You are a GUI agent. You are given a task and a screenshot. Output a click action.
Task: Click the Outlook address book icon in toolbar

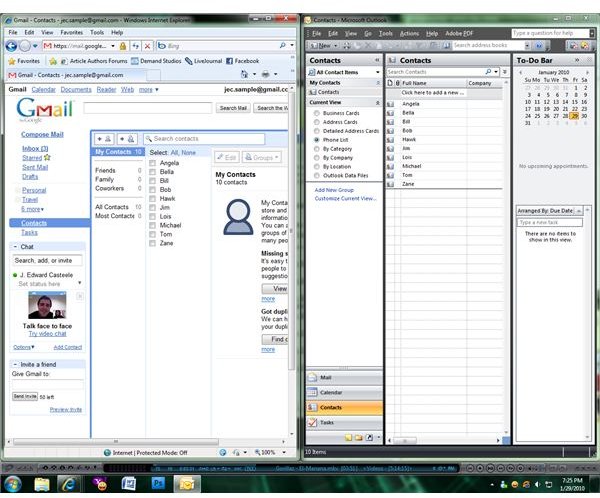point(447,46)
